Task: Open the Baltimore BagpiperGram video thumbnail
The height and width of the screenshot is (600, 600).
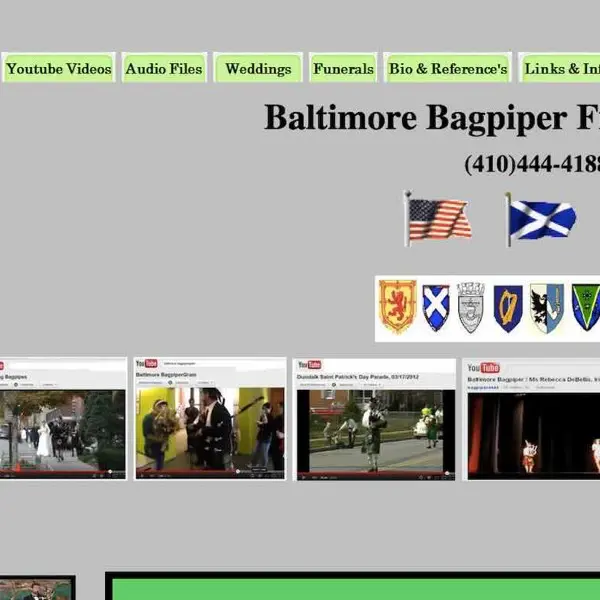Action: (x=210, y=419)
